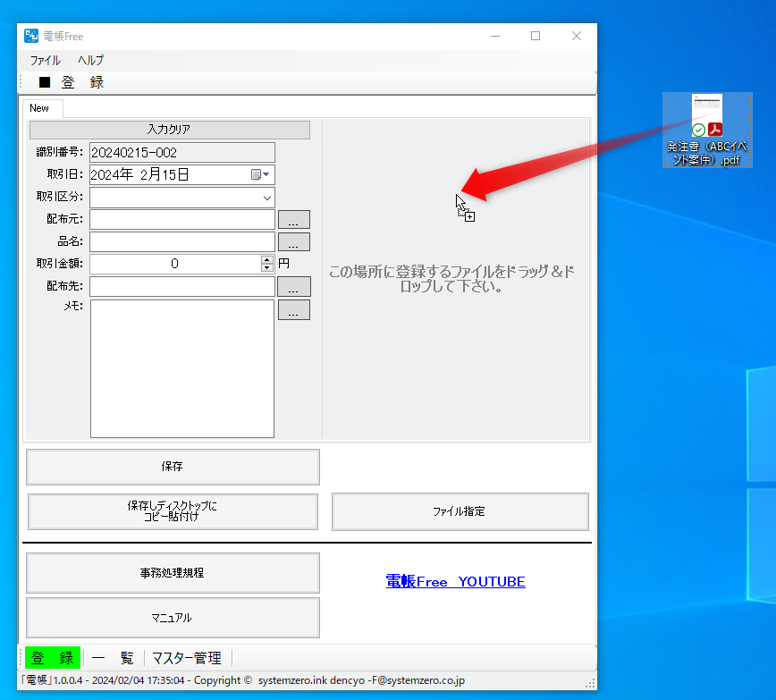
Task: Click the "..." browse button beside 配布元
Action: click(x=294, y=219)
